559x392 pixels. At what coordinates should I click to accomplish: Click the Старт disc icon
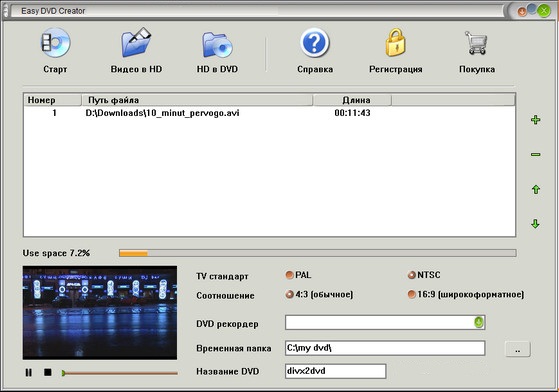(x=55, y=43)
